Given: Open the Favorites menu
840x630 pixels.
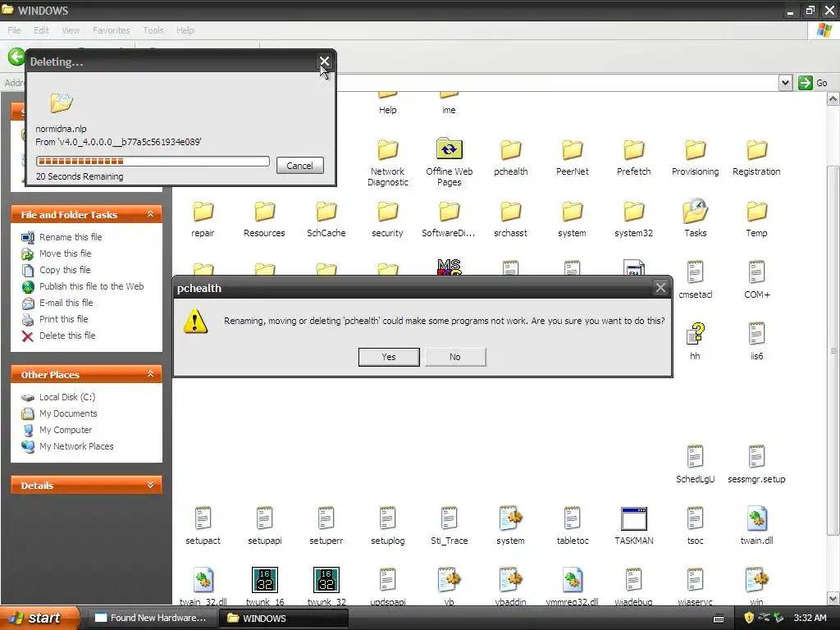Looking at the screenshot, I should pos(111,30).
